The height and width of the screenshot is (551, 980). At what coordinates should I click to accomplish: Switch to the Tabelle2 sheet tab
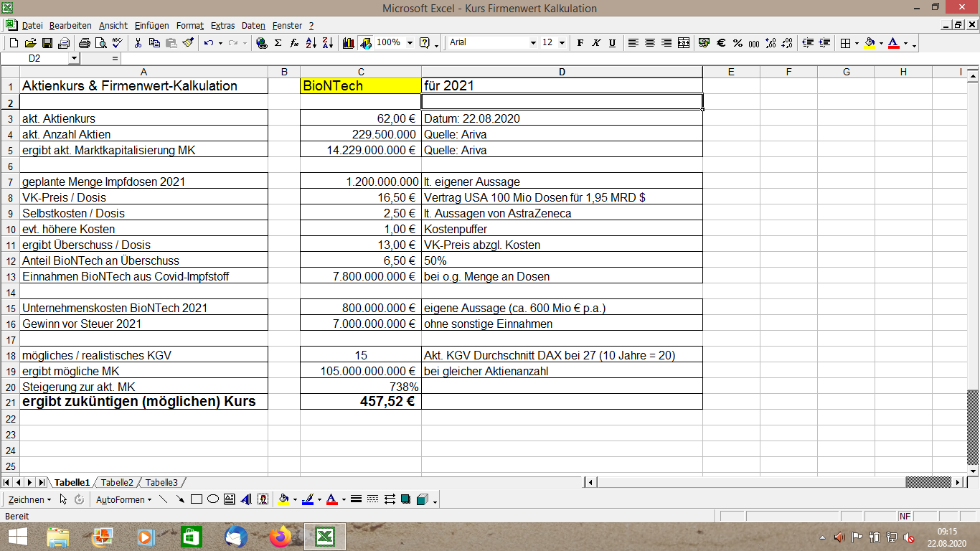click(117, 482)
